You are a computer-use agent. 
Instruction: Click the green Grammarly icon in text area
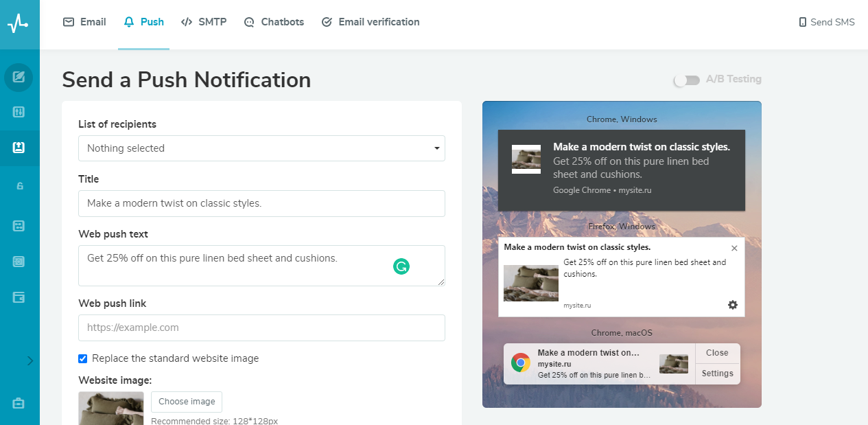coord(401,266)
